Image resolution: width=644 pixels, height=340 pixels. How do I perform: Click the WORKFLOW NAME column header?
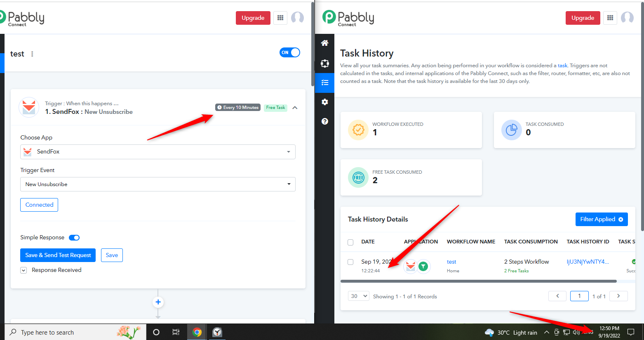(x=471, y=242)
